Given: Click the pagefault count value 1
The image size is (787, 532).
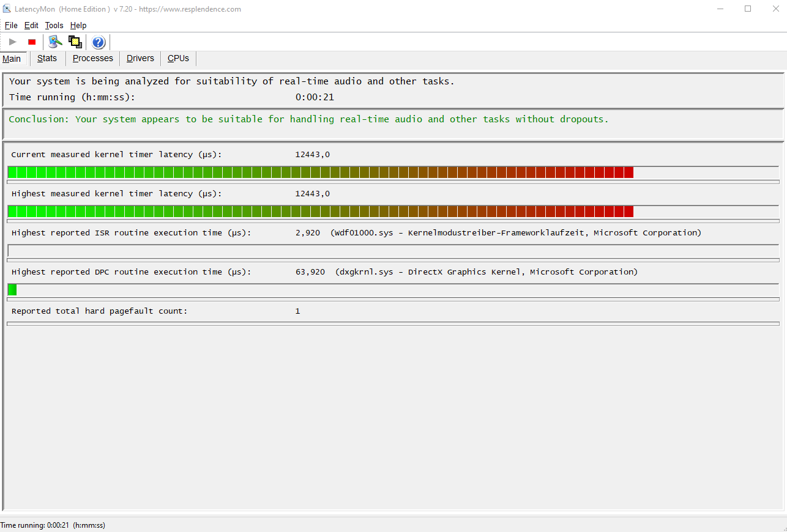Looking at the screenshot, I should click(298, 311).
